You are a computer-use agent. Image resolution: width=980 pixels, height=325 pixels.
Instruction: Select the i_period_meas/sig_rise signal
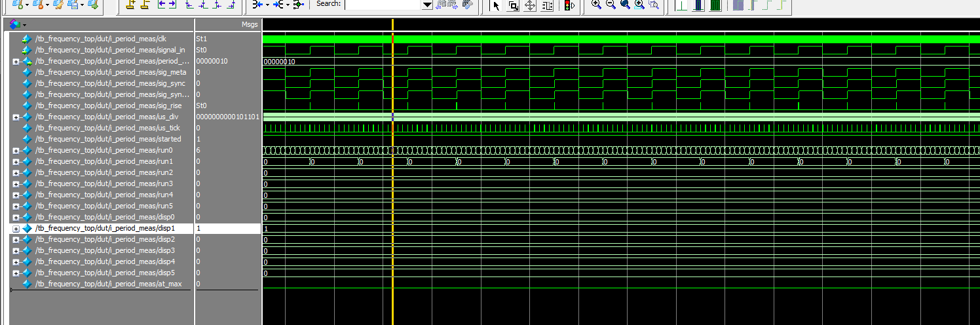[109, 105]
